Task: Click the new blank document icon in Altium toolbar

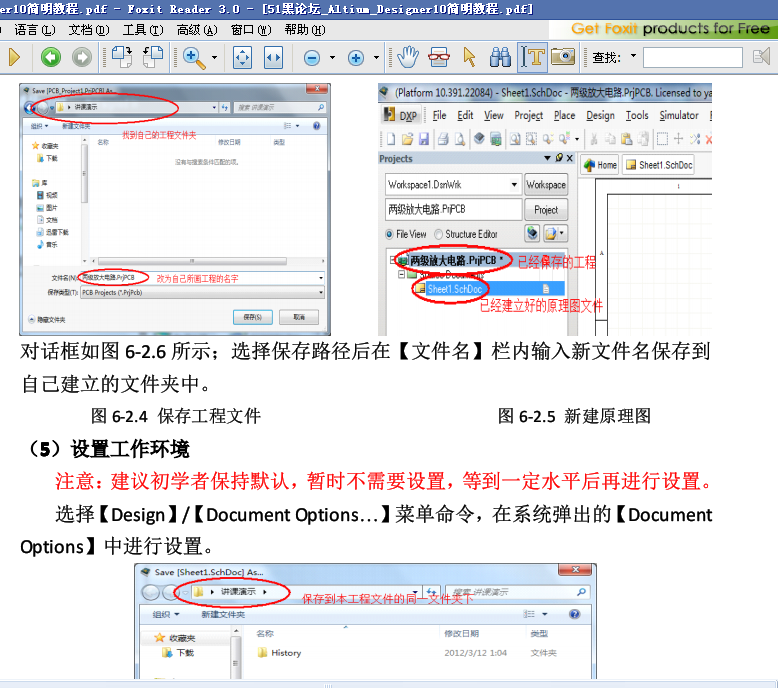Action: [x=391, y=139]
